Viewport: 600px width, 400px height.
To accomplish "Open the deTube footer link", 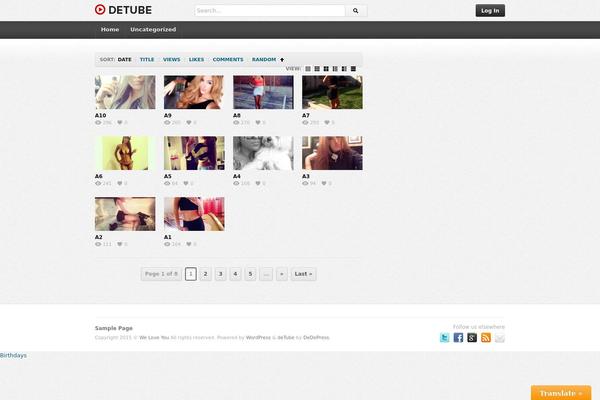I will (x=286, y=338).
